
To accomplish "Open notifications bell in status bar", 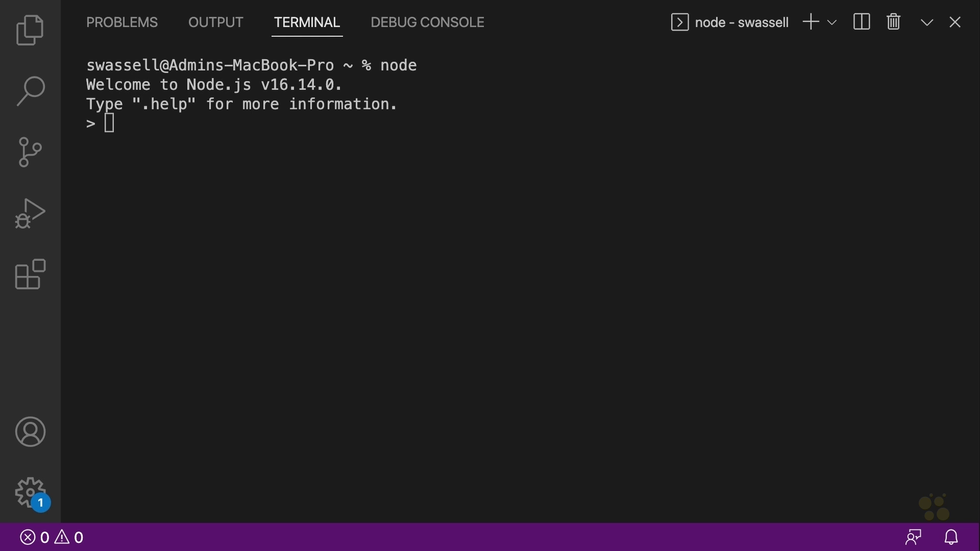I will coord(951,537).
